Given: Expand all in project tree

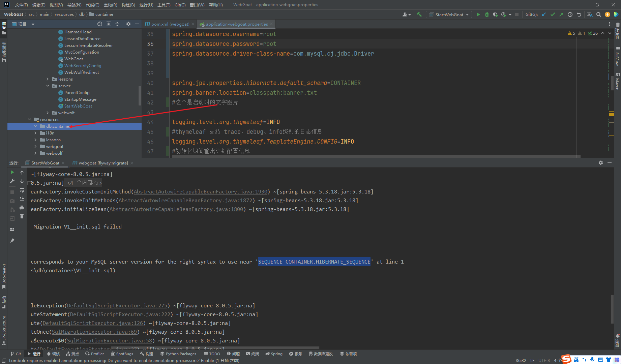Looking at the screenshot, I should coord(109,24).
